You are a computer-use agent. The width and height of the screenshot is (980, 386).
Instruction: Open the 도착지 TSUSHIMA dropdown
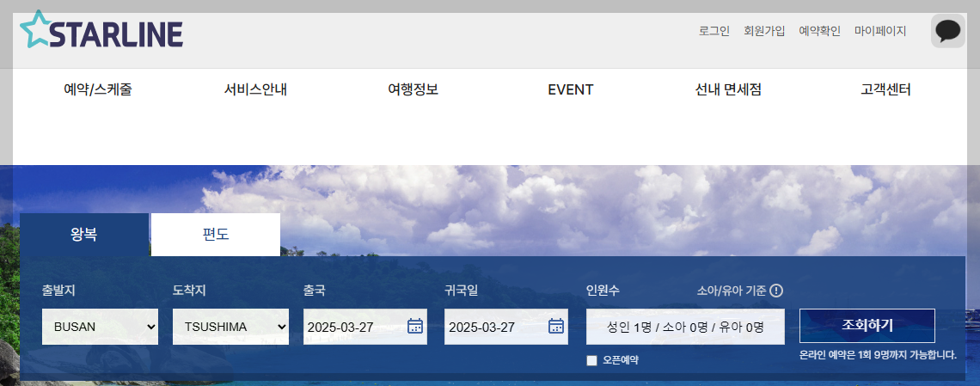(x=230, y=327)
